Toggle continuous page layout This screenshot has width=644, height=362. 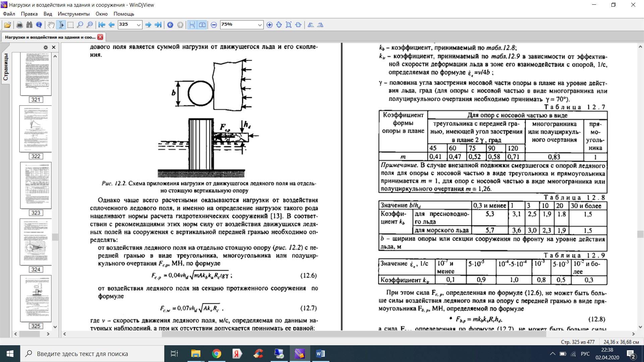tap(192, 25)
